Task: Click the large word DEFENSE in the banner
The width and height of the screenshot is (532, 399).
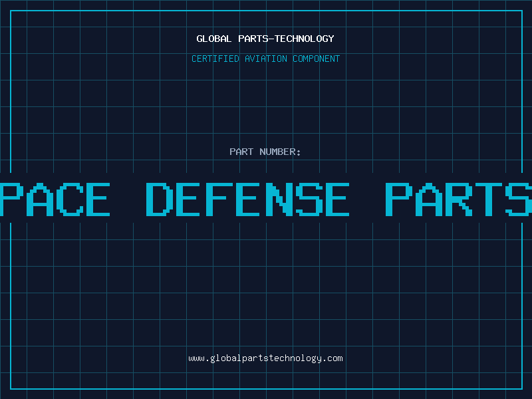Action: (x=247, y=199)
